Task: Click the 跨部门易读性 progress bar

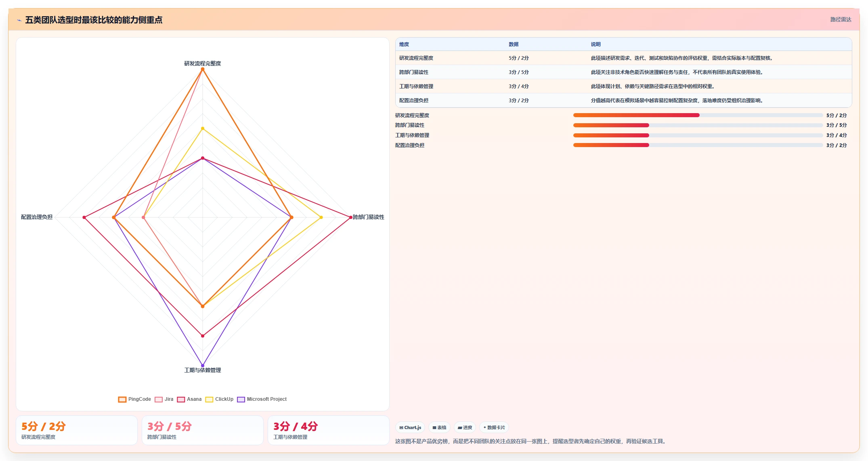Action: coord(698,125)
